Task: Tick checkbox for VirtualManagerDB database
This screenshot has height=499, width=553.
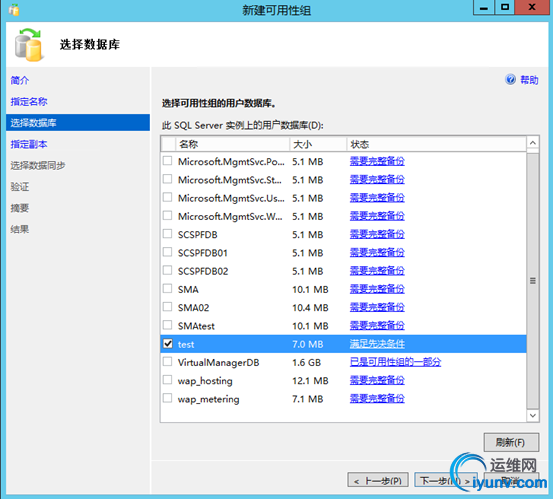Action: tap(168, 362)
